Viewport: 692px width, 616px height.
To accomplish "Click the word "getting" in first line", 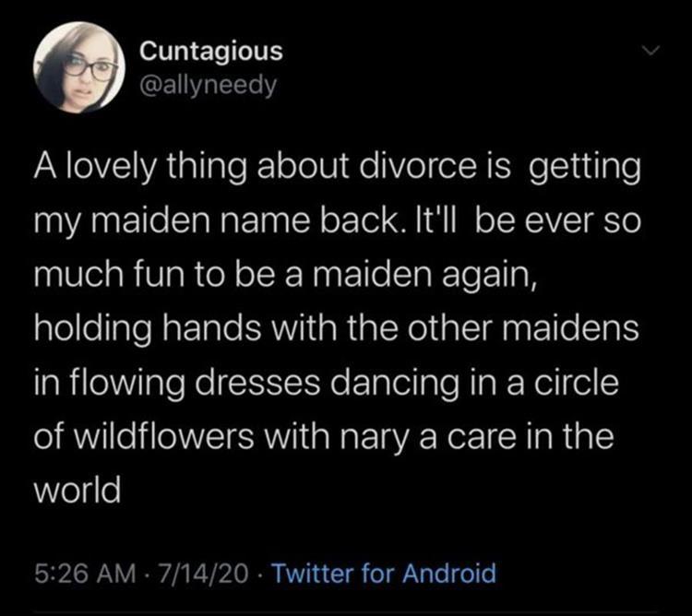I will click(x=584, y=170).
